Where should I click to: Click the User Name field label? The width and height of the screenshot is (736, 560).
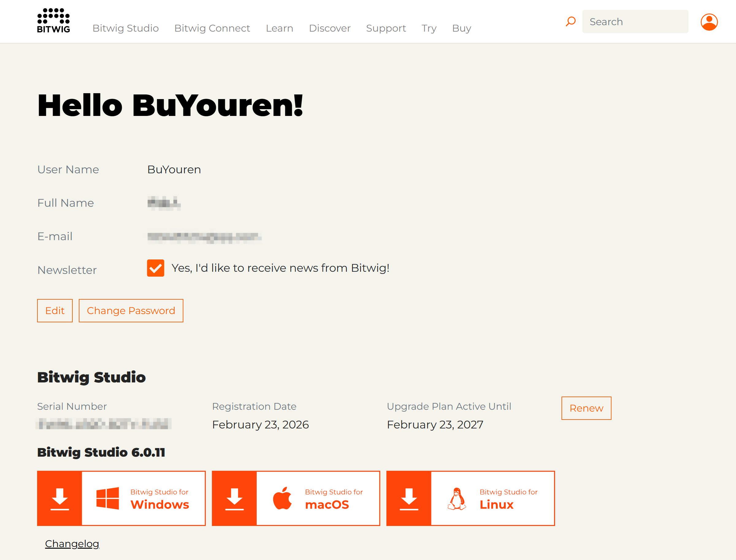tap(68, 170)
